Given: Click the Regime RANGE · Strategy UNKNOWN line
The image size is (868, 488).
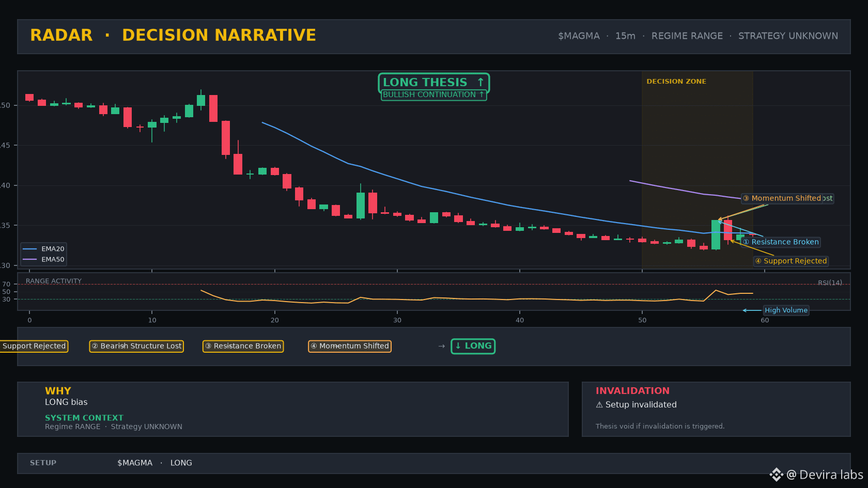Looking at the screenshot, I should (x=114, y=427).
